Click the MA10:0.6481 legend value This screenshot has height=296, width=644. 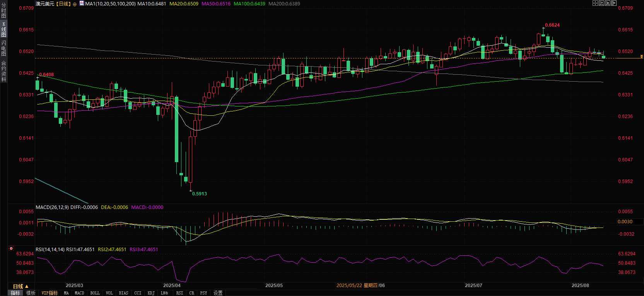tap(152, 3)
